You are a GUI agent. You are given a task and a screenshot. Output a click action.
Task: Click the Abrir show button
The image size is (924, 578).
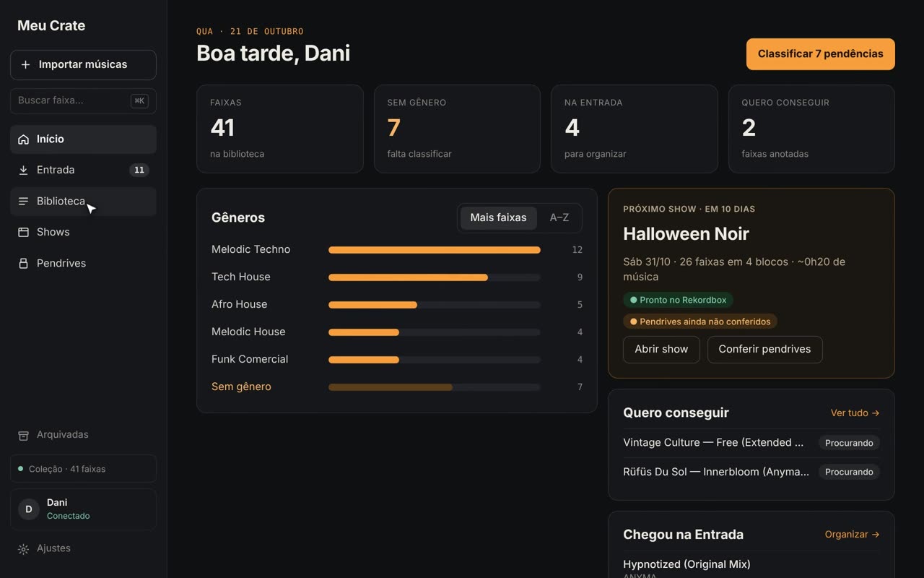[x=661, y=350]
